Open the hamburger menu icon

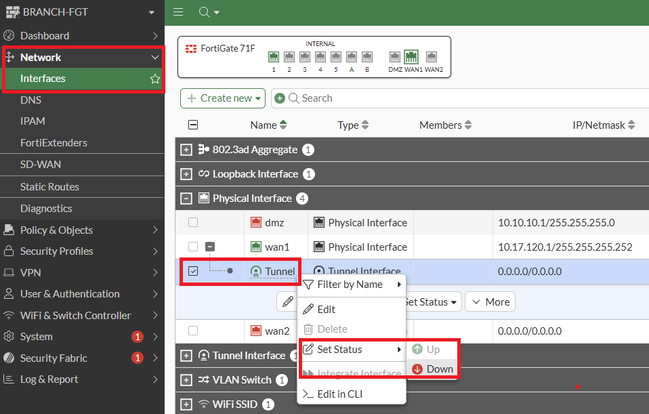pos(178,12)
